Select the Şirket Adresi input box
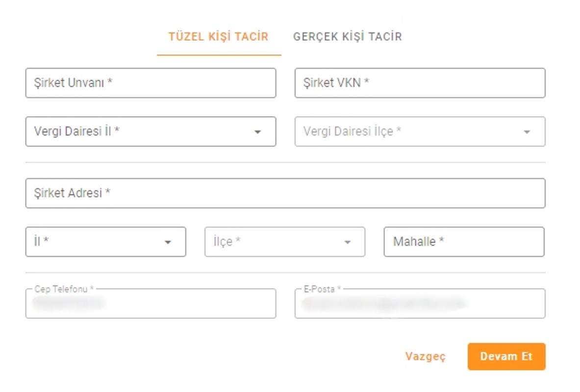Viewport: 580px width, 392px height. click(x=285, y=193)
